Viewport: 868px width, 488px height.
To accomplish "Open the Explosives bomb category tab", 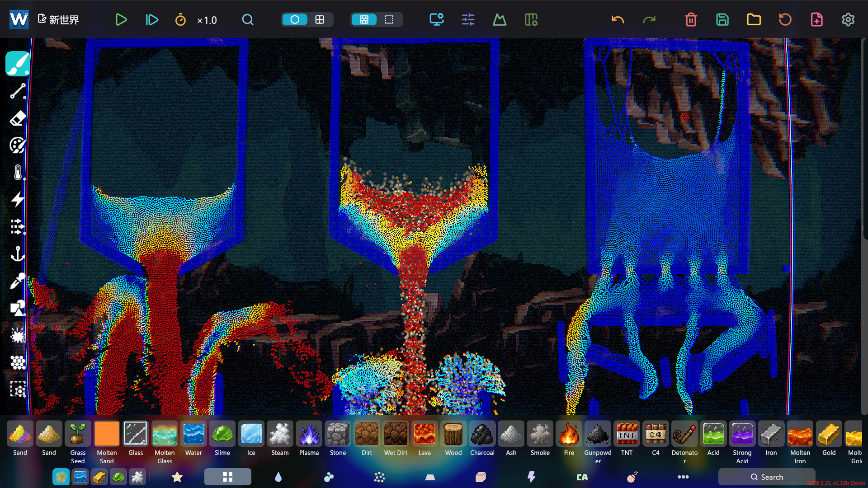I will coord(632,477).
